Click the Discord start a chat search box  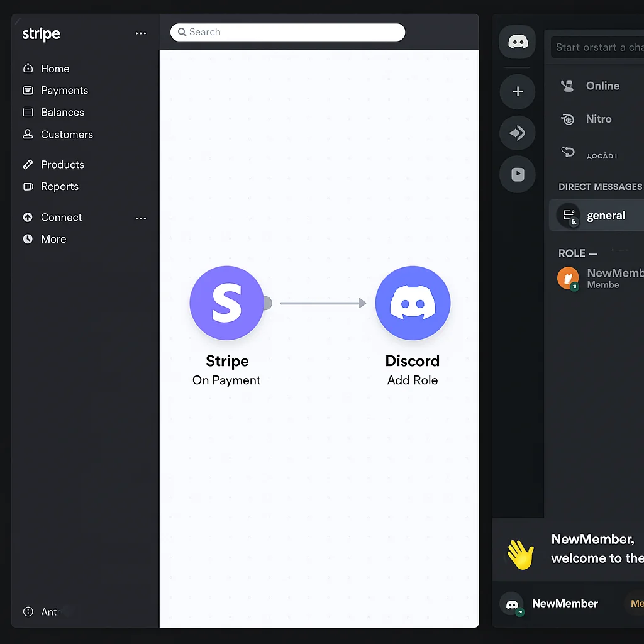coord(597,47)
